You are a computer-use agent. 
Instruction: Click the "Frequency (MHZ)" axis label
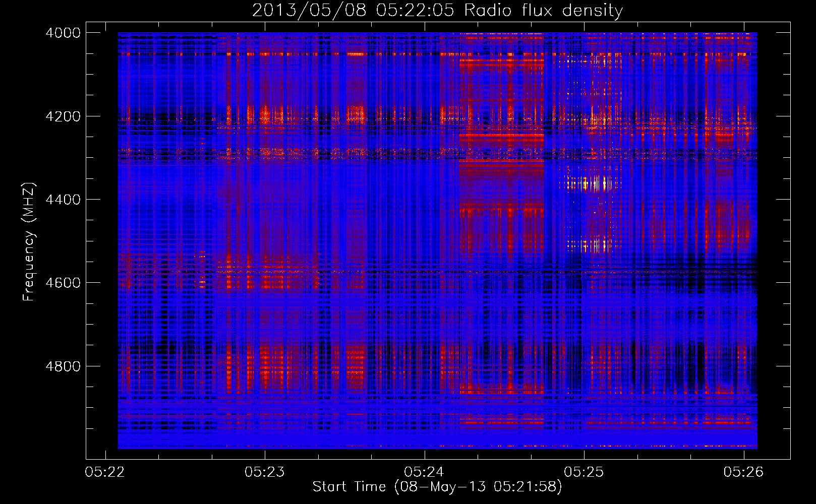(x=29, y=242)
